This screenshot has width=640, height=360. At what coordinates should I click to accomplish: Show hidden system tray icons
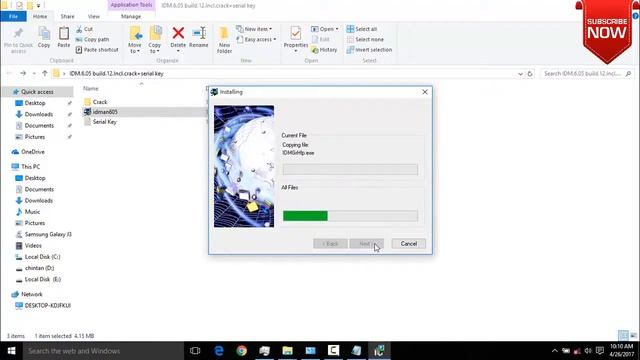(x=554, y=351)
